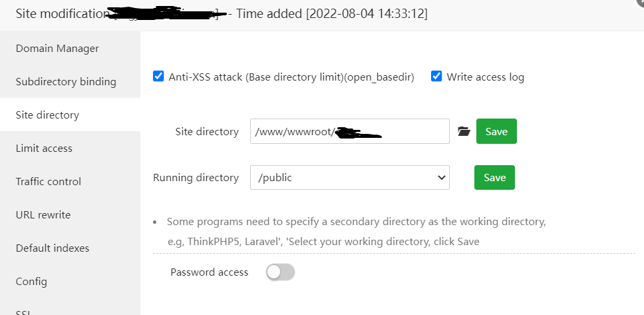
Task: Click the folder browse icon
Action: pyautogui.click(x=464, y=132)
